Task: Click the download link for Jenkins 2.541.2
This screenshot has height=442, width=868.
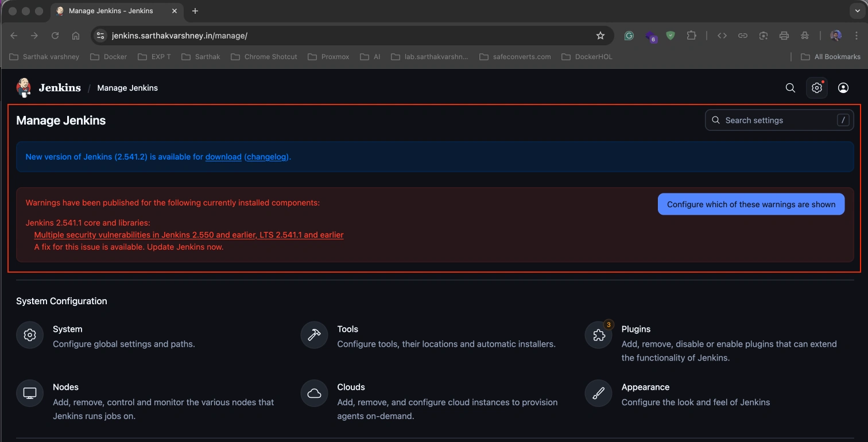Action: click(x=223, y=157)
